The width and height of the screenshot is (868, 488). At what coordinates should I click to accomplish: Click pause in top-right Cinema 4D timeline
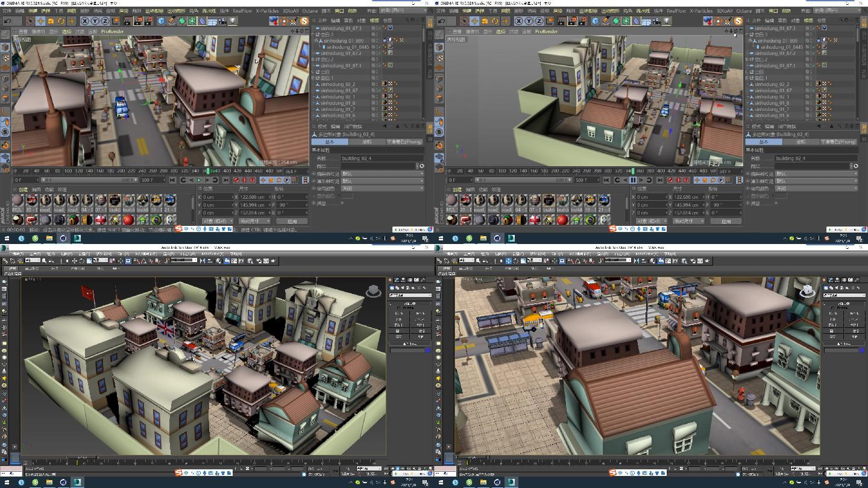point(633,180)
